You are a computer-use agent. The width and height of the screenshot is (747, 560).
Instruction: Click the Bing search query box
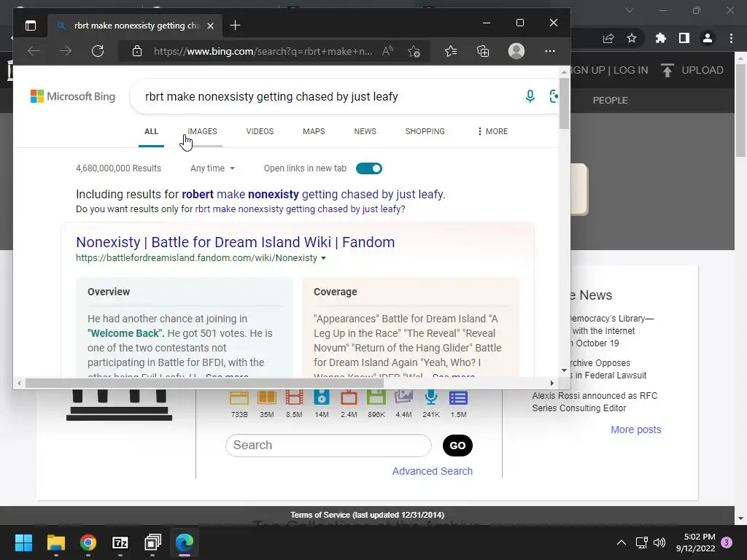(x=329, y=97)
